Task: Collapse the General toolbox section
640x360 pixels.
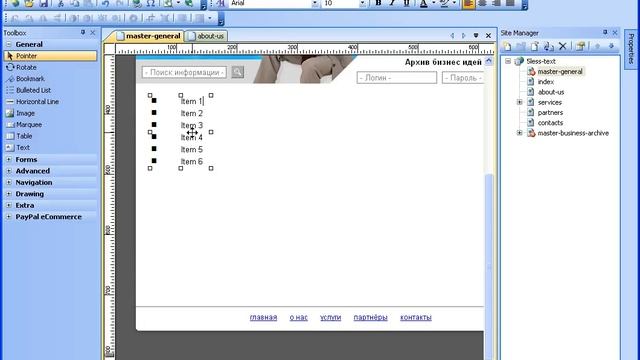Action: [x=9, y=44]
